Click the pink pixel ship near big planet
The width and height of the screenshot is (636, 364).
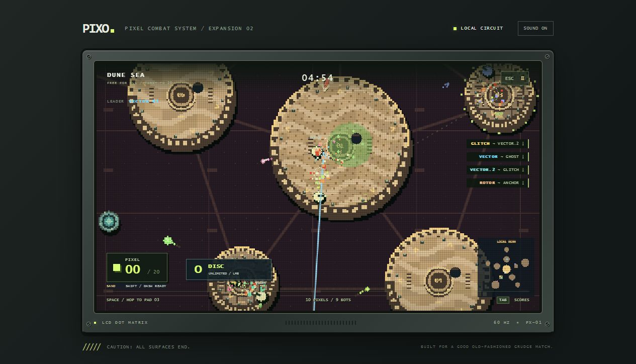[265, 160]
